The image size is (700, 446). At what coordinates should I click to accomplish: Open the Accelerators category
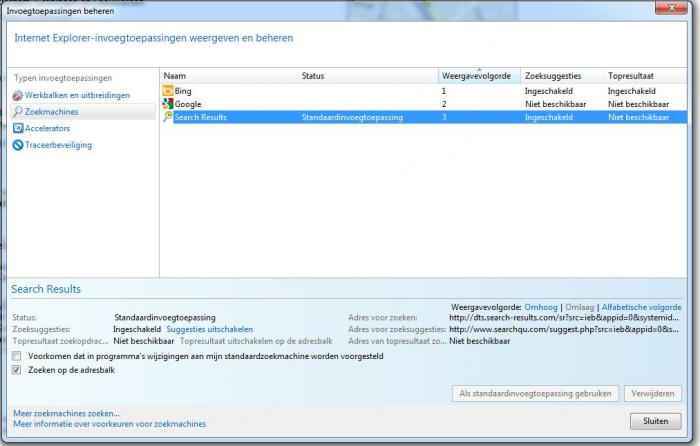[47, 128]
